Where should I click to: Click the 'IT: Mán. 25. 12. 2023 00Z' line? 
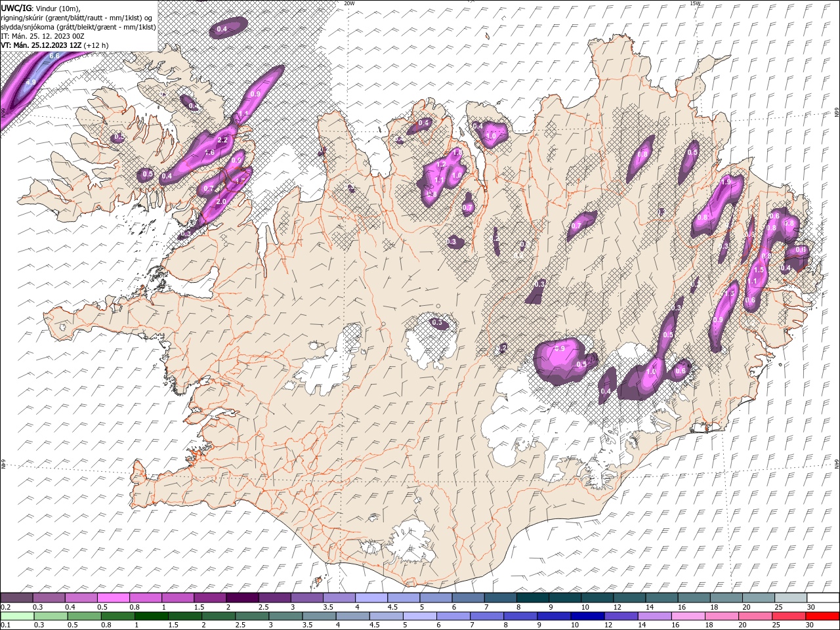tap(43, 36)
